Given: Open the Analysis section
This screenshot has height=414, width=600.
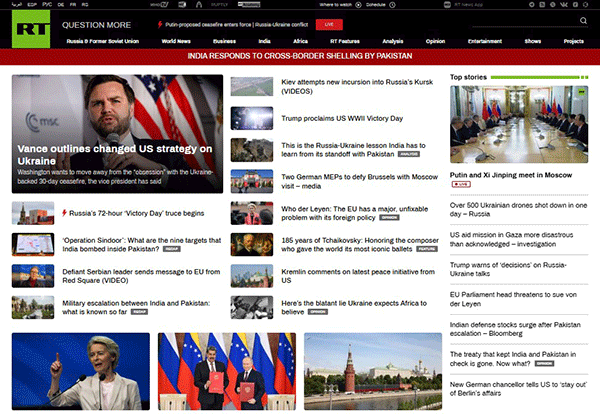Looking at the screenshot, I should pos(393,41).
